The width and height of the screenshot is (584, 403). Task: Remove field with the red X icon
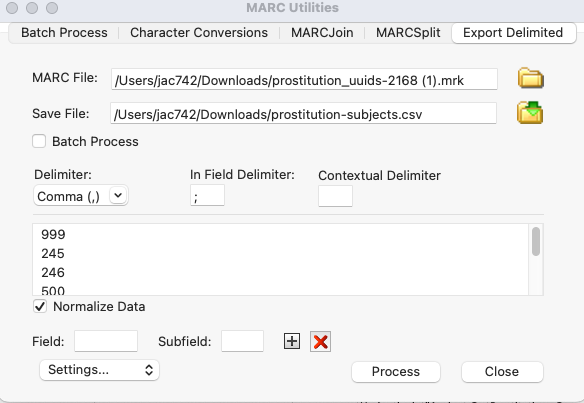point(320,342)
